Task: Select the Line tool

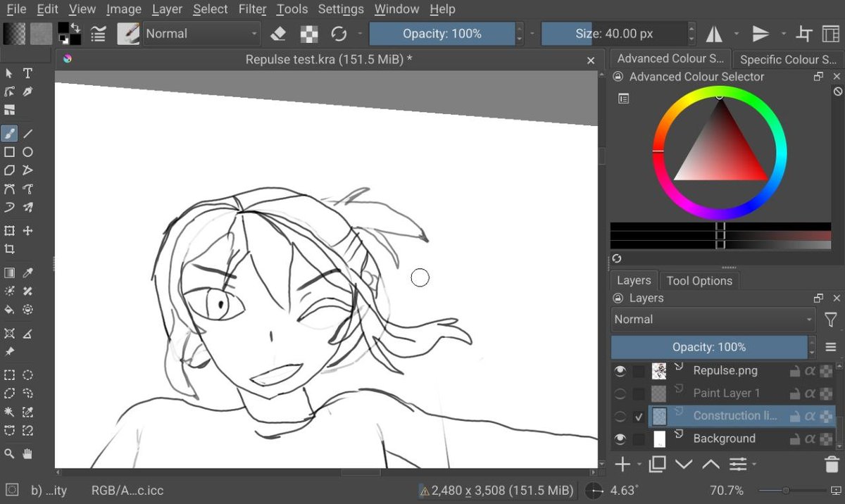Action: click(x=27, y=133)
